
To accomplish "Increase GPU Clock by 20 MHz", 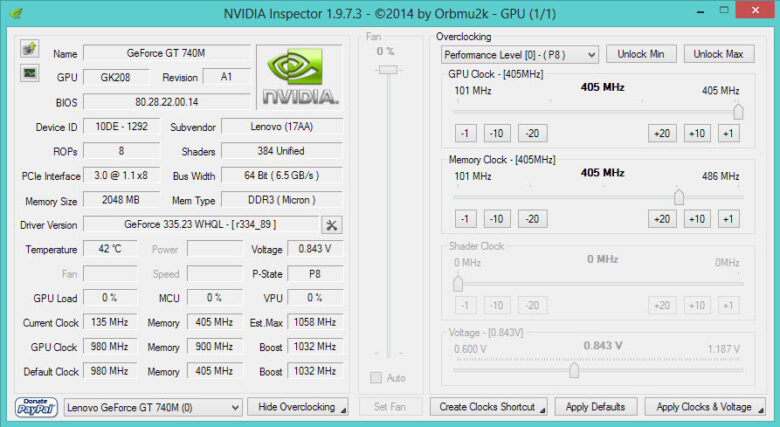I will click(662, 133).
